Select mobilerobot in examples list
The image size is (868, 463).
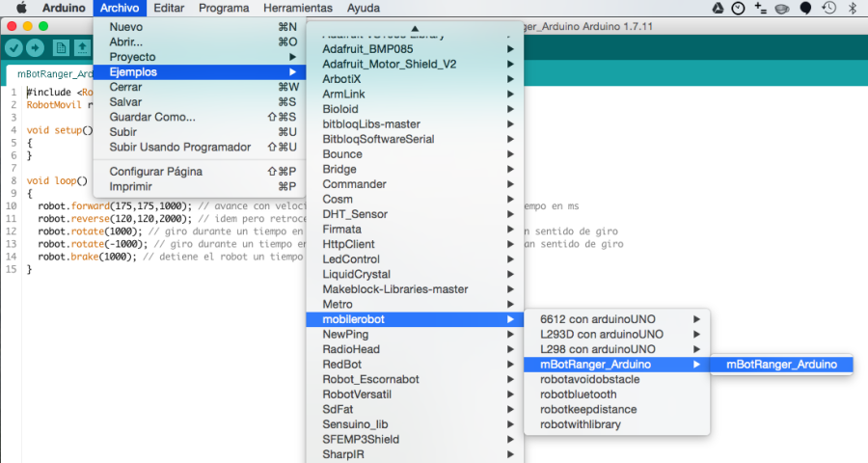(415, 319)
